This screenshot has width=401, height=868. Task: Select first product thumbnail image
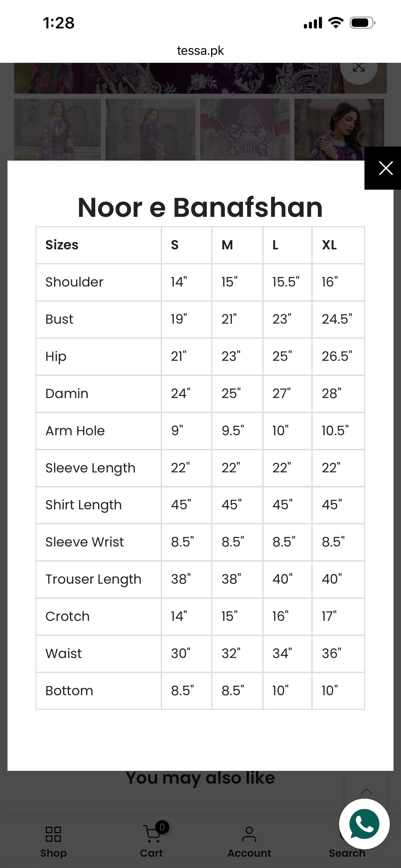coord(57,129)
